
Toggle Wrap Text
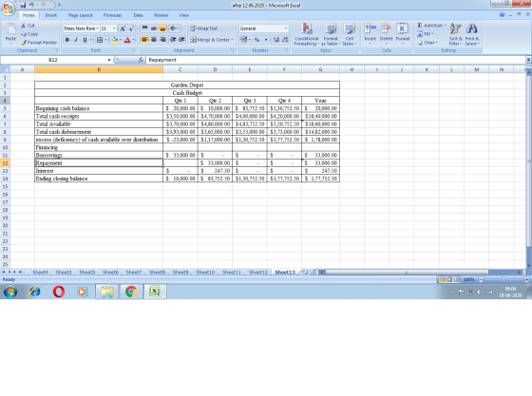(203, 28)
